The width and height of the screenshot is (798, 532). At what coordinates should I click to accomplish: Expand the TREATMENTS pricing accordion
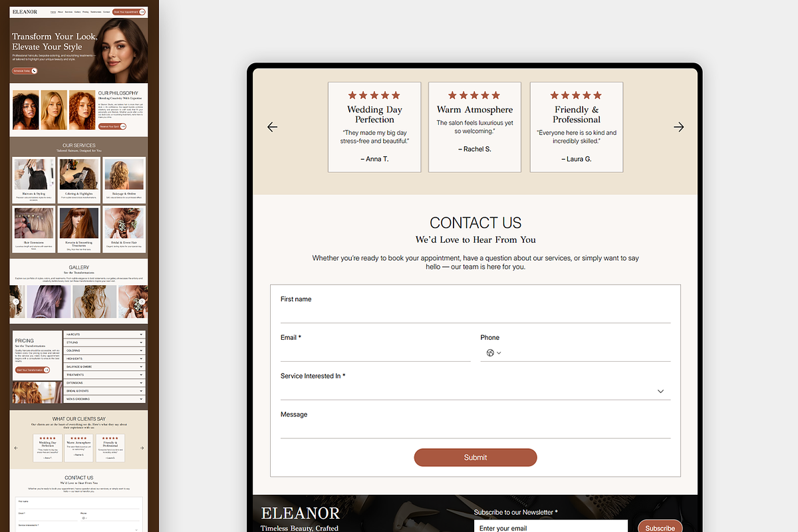pos(104,375)
